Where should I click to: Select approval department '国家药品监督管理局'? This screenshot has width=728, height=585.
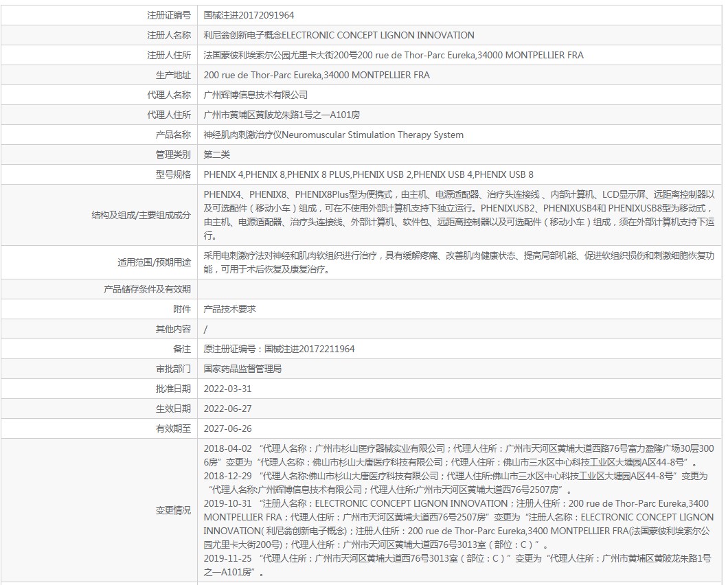(243, 369)
